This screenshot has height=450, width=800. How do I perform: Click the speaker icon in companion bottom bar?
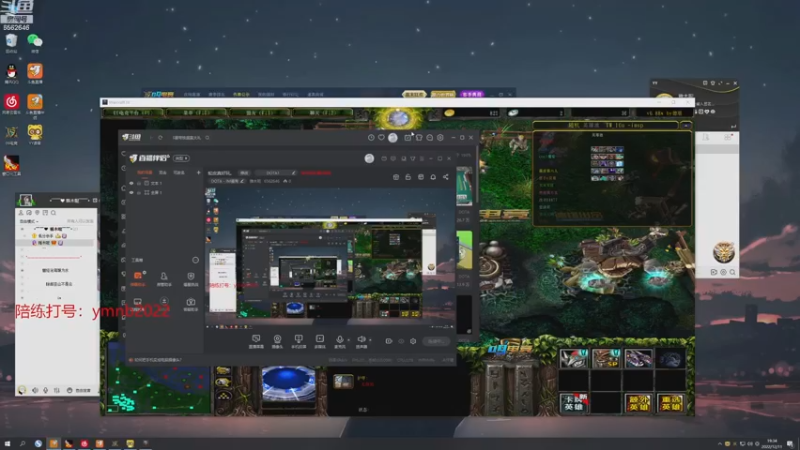click(x=361, y=340)
